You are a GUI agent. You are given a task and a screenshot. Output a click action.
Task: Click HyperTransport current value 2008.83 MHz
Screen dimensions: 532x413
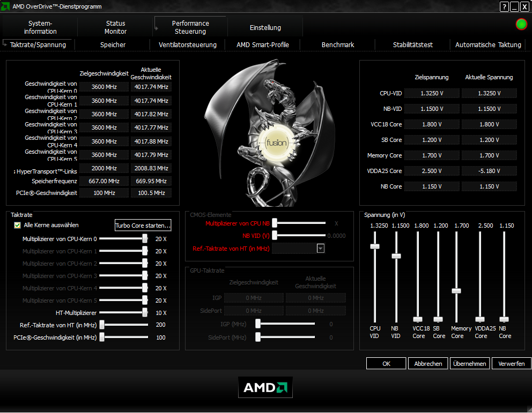coord(151,168)
